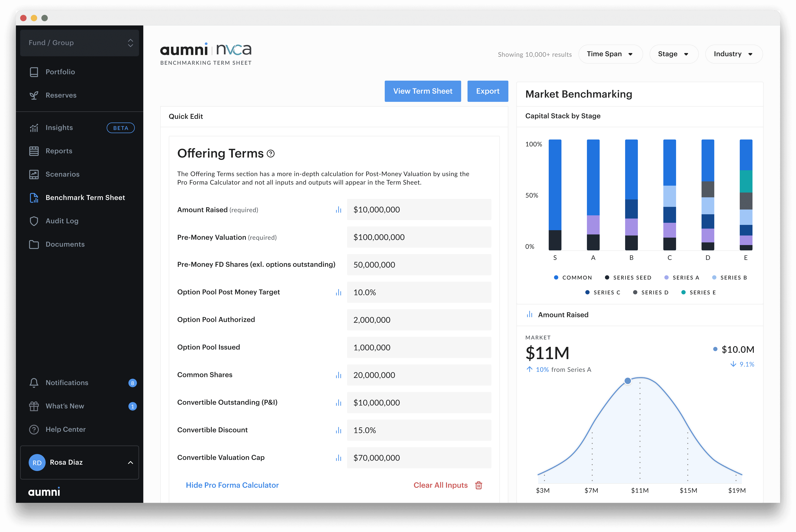Viewport: 796px width, 532px height.
Task: Click the trash icon next to Clear All Inputs
Action: pos(479,485)
